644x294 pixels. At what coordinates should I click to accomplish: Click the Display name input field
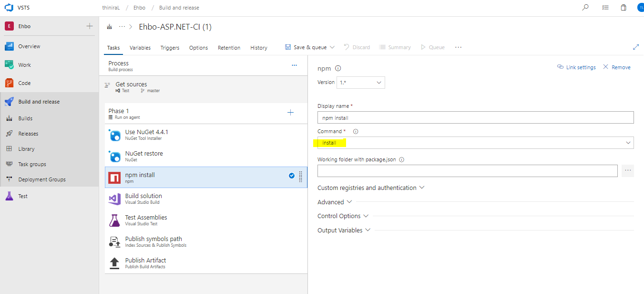click(476, 117)
